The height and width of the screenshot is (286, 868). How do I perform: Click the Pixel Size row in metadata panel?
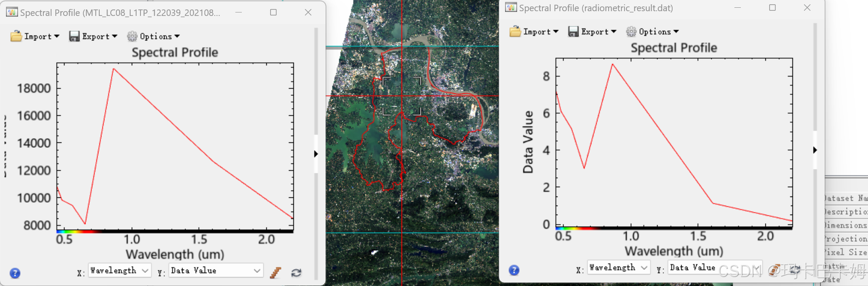click(846, 252)
